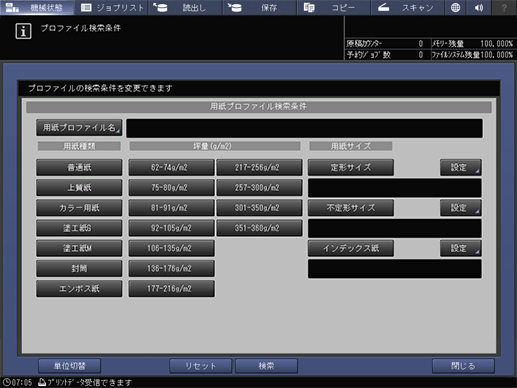Image resolution: width=517 pixels, height=388 pixels.
Task: Open the 用紙プロファイル名 entry button
Action: pos(79,128)
